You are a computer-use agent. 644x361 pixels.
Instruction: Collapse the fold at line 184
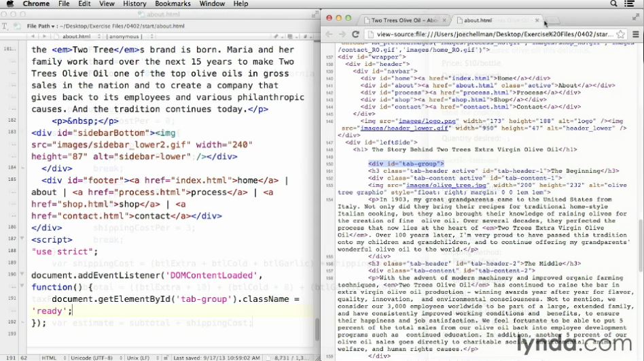22,168
